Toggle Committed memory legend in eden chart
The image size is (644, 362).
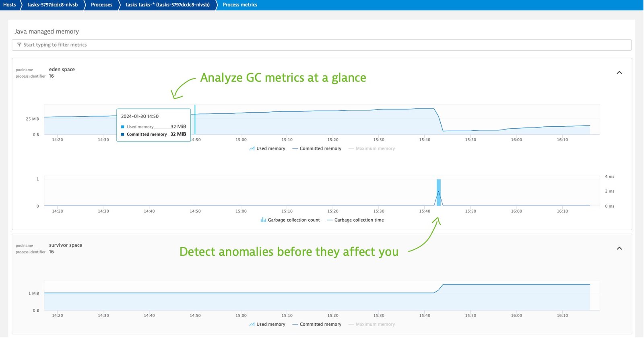[317, 149]
